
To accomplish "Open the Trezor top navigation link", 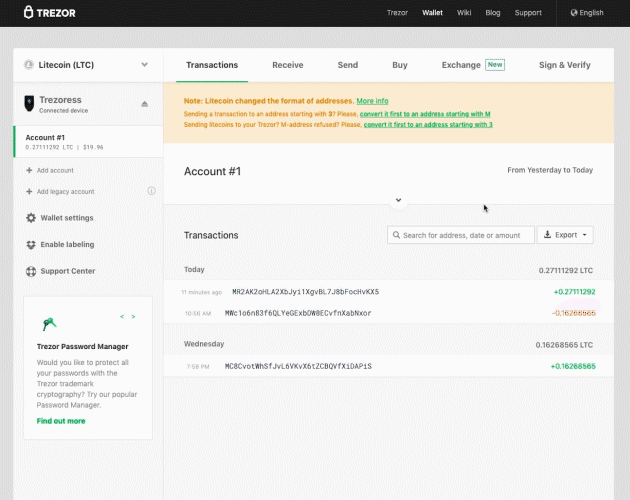I will point(397,12).
